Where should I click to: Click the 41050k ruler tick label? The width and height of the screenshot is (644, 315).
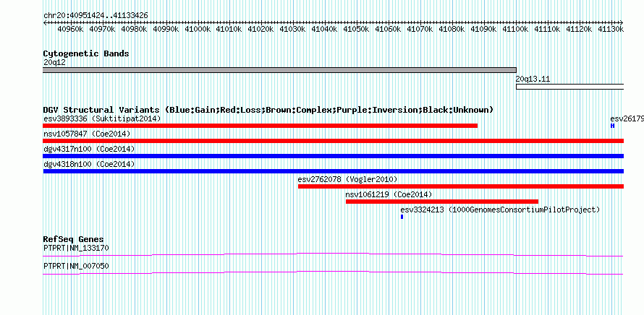click(x=357, y=30)
